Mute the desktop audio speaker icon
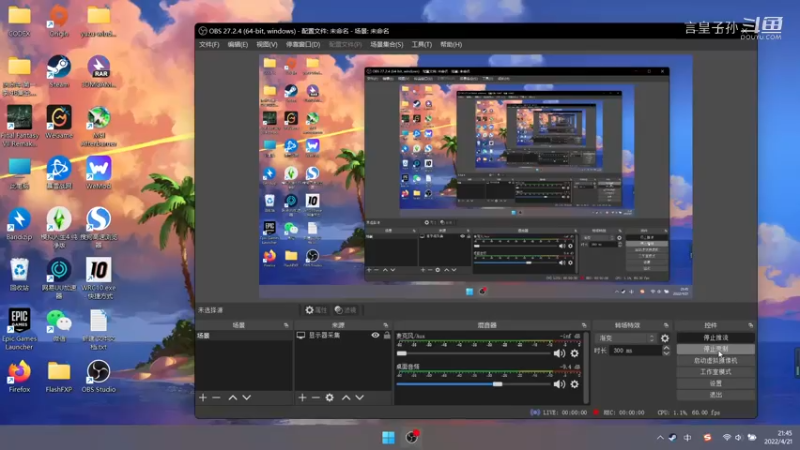The width and height of the screenshot is (800, 450). coord(559,384)
